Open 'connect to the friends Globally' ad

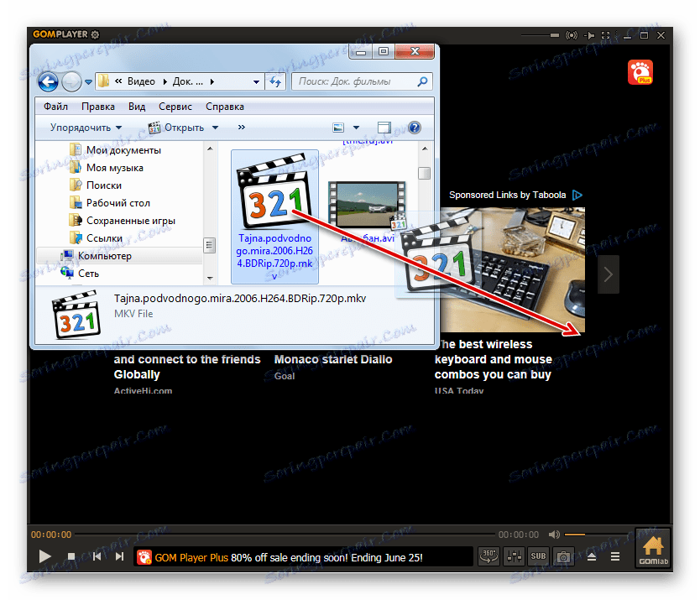click(186, 367)
